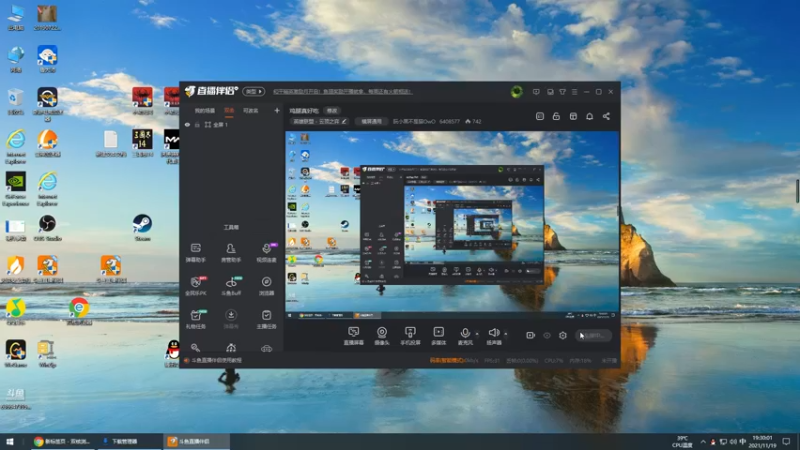
Task: Toggle visibility eye of 全屏1 source
Action: coord(187,124)
